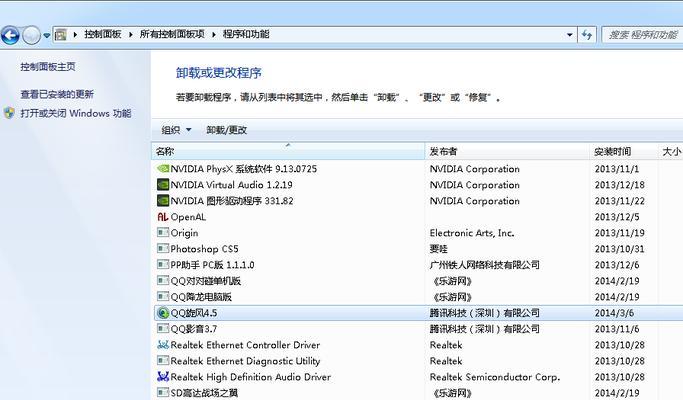The image size is (683, 400).
Task: Click the Forward navigation arrow button
Action: [x=31, y=35]
